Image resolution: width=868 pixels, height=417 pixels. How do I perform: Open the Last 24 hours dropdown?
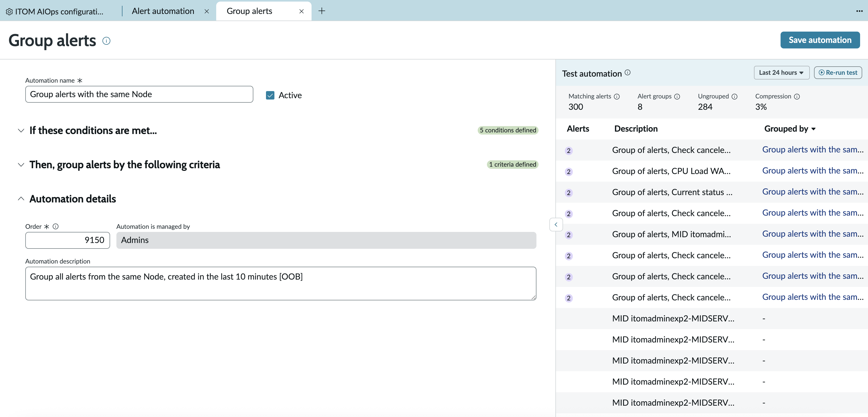pyautogui.click(x=781, y=73)
